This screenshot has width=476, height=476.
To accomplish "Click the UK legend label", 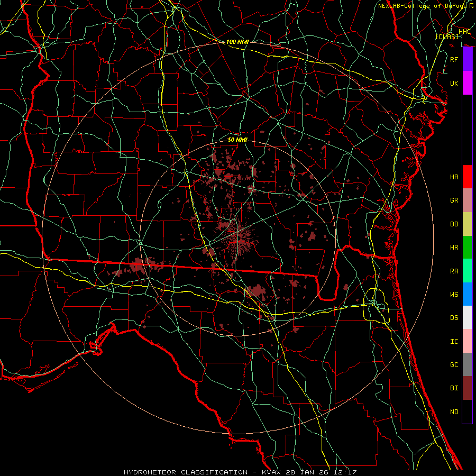I will [x=454, y=83].
